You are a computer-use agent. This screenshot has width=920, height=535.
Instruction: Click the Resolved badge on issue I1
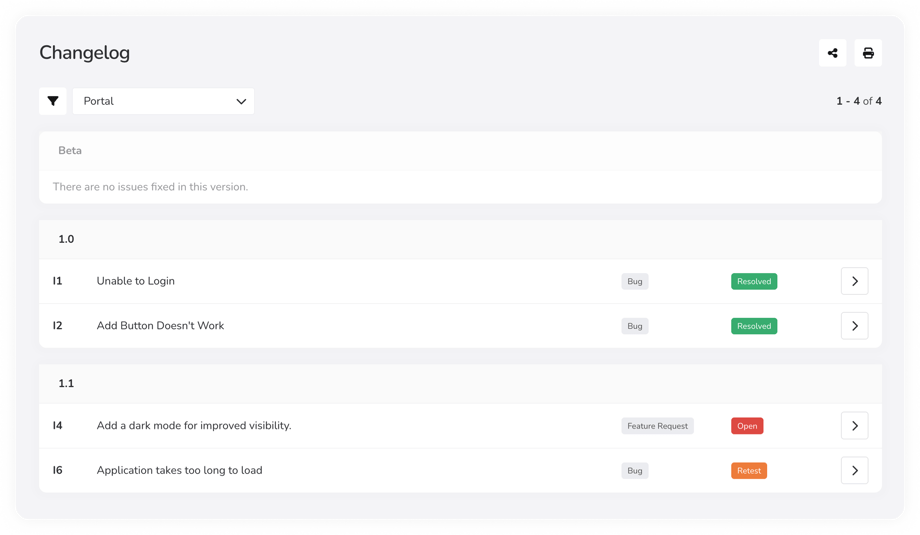[x=754, y=282]
